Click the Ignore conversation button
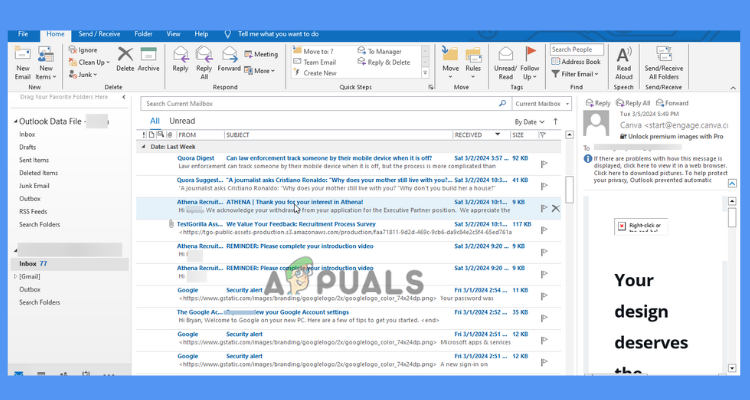750x400 pixels. point(83,50)
